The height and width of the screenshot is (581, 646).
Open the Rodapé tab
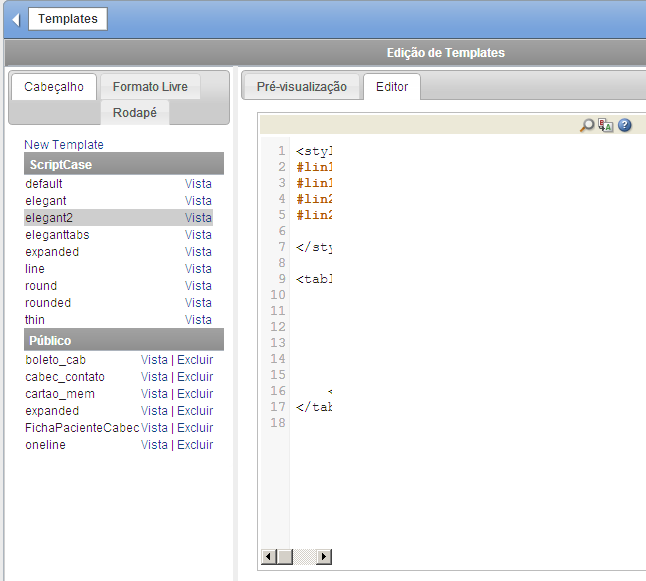pyautogui.click(x=134, y=113)
